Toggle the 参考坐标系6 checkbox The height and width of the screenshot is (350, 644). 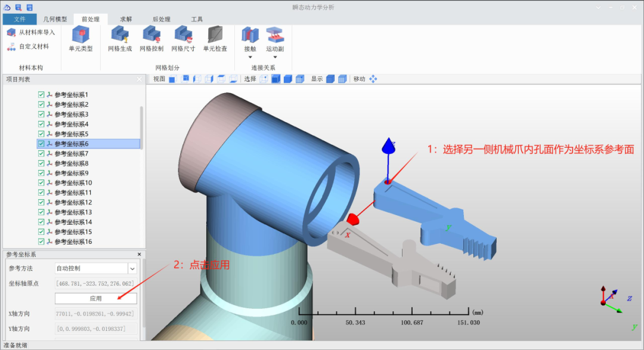point(41,144)
